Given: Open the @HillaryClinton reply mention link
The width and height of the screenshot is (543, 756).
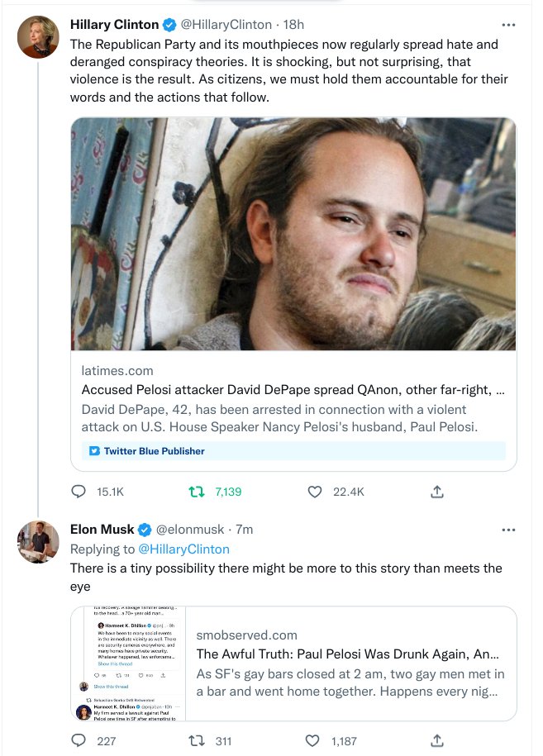Looking at the screenshot, I should 183,549.
